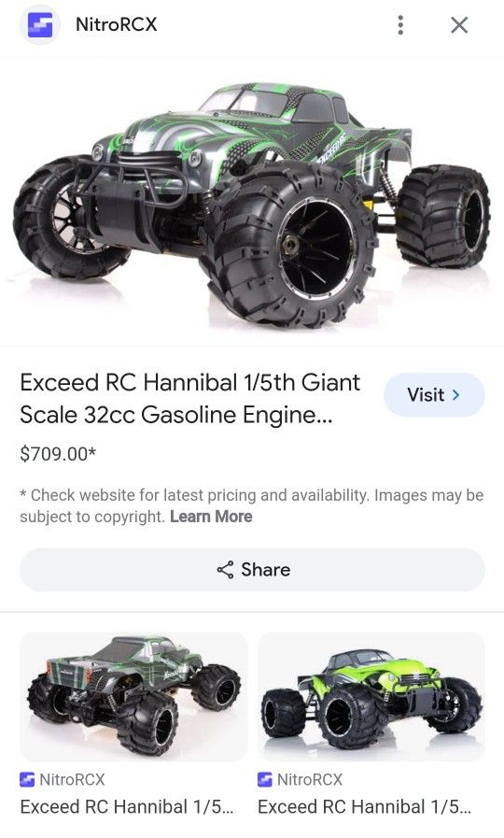Click the share icon in Share button
The height and width of the screenshot is (838, 504).
click(225, 570)
